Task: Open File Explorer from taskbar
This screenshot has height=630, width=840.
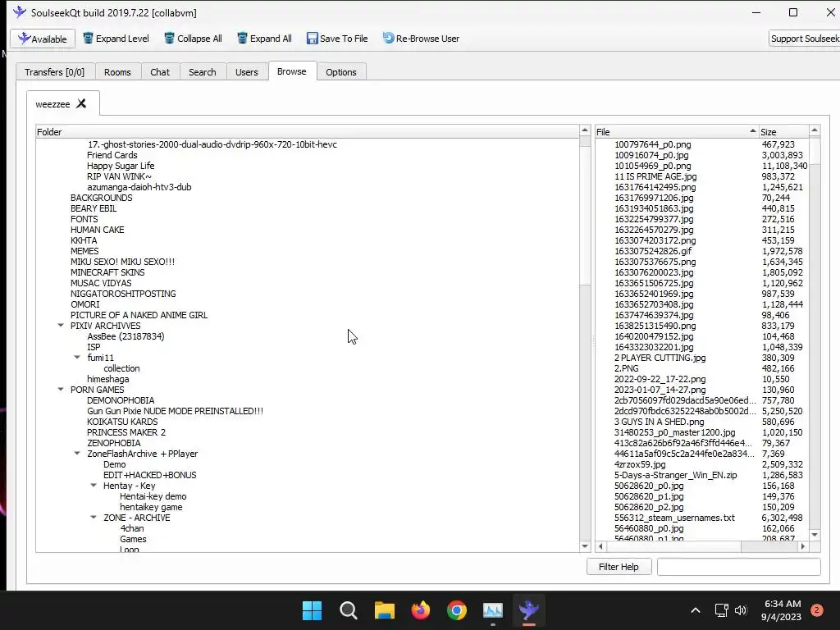Action: 384,609
